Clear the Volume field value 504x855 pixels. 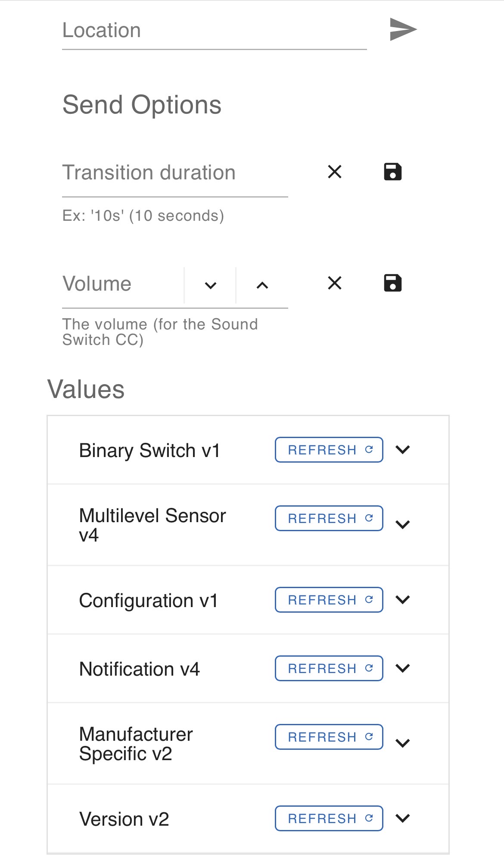[x=335, y=283]
